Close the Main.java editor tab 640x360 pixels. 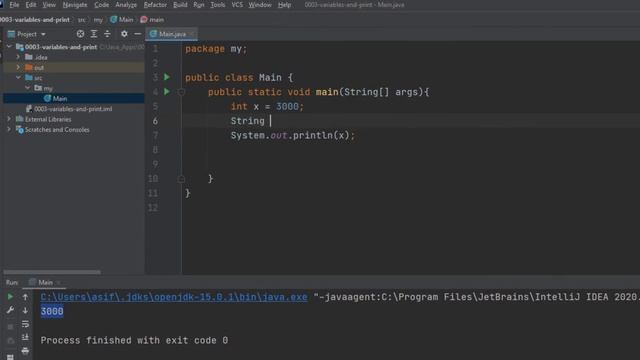192,34
